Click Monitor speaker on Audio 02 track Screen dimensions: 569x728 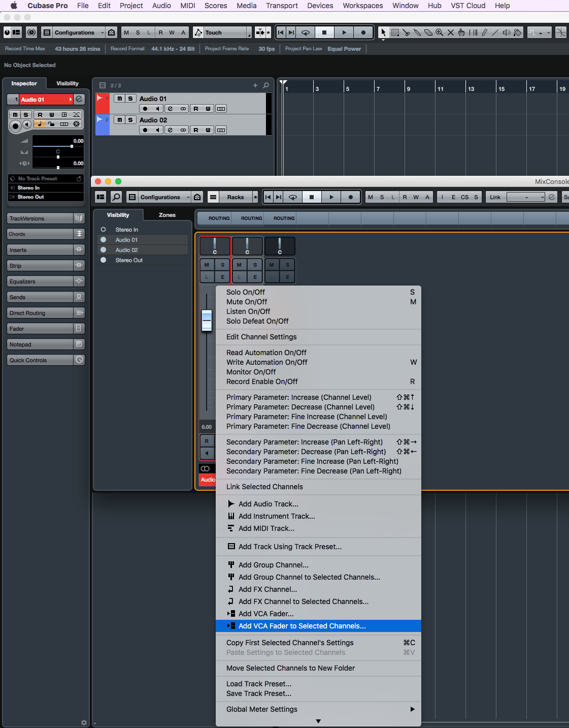click(157, 130)
